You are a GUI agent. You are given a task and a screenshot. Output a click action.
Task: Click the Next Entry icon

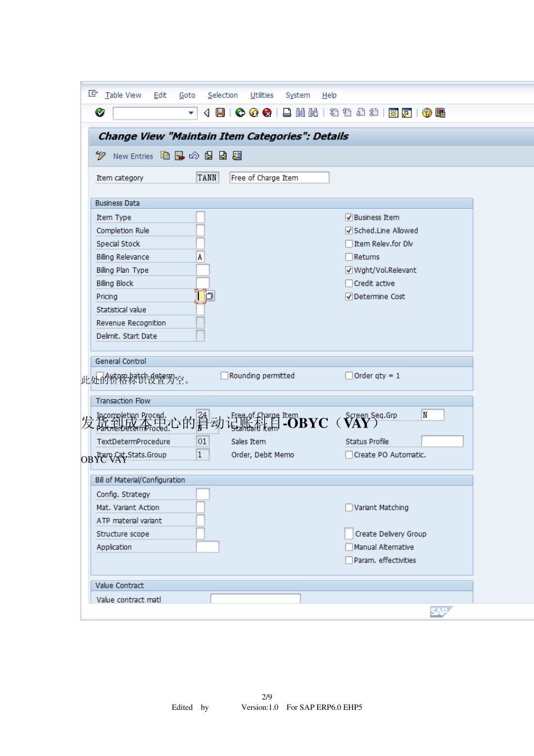(223, 156)
